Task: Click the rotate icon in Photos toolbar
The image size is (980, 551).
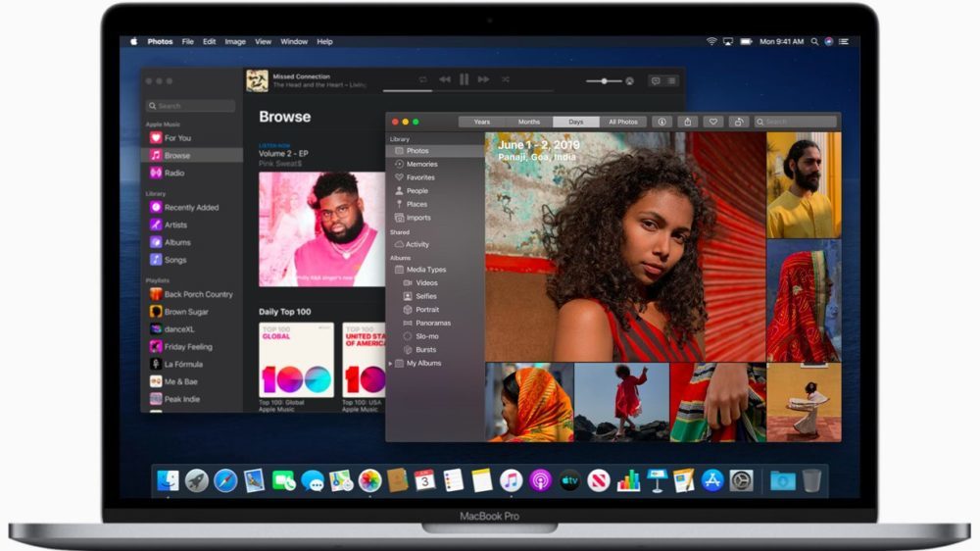Action: (739, 122)
